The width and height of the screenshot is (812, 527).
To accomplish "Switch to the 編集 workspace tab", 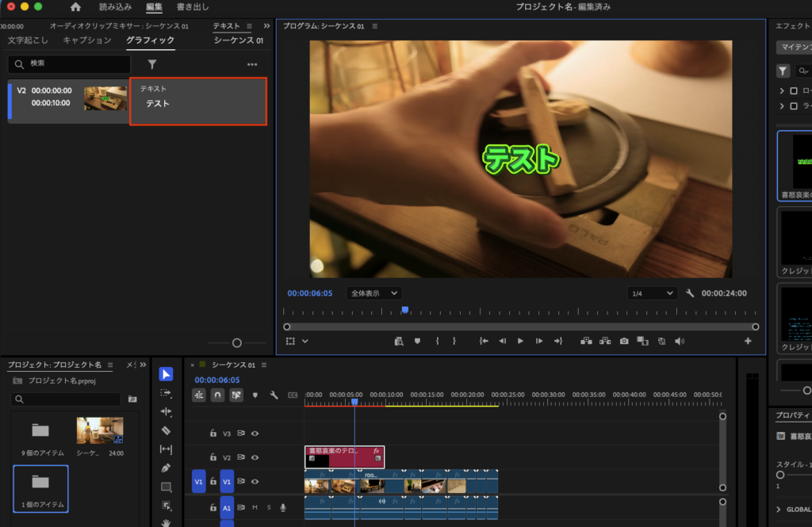I will pos(154,7).
